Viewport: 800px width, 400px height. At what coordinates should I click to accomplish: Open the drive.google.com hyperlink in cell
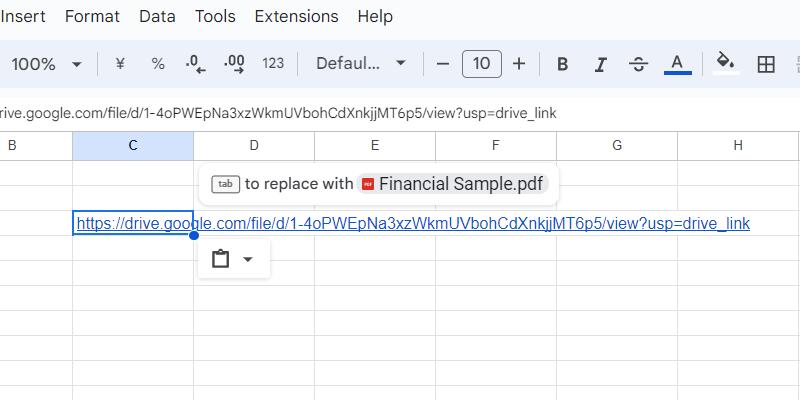(413, 223)
